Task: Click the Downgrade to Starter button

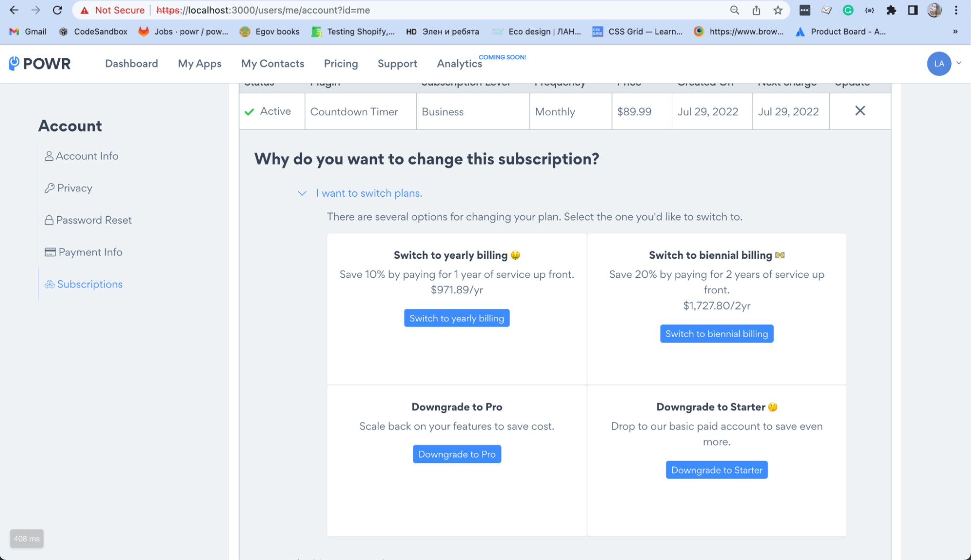Action: (x=716, y=470)
